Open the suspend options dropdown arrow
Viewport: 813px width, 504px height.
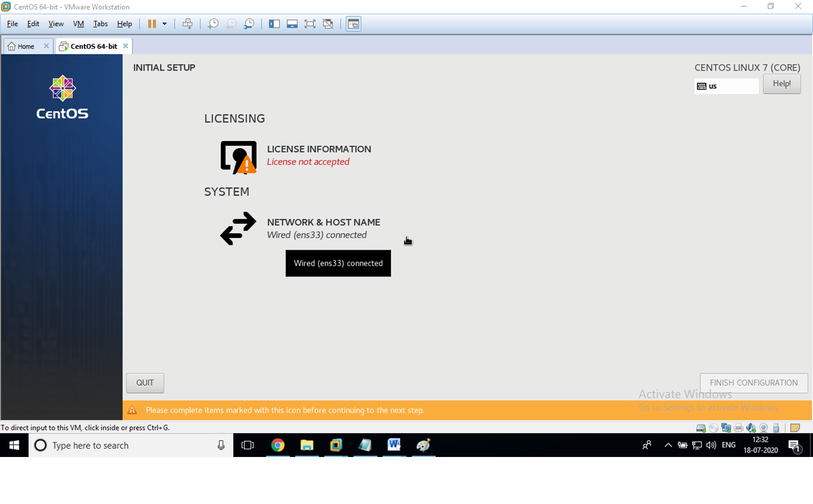(163, 23)
